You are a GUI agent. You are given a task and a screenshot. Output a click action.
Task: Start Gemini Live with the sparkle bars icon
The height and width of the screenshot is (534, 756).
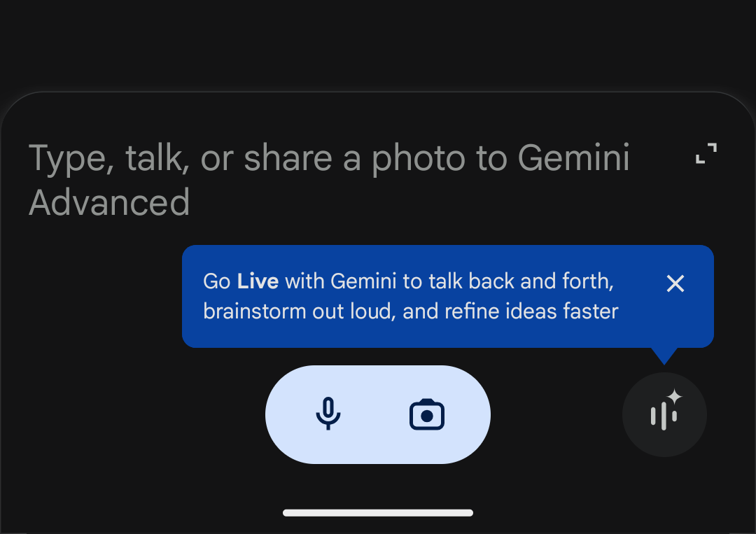click(664, 414)
